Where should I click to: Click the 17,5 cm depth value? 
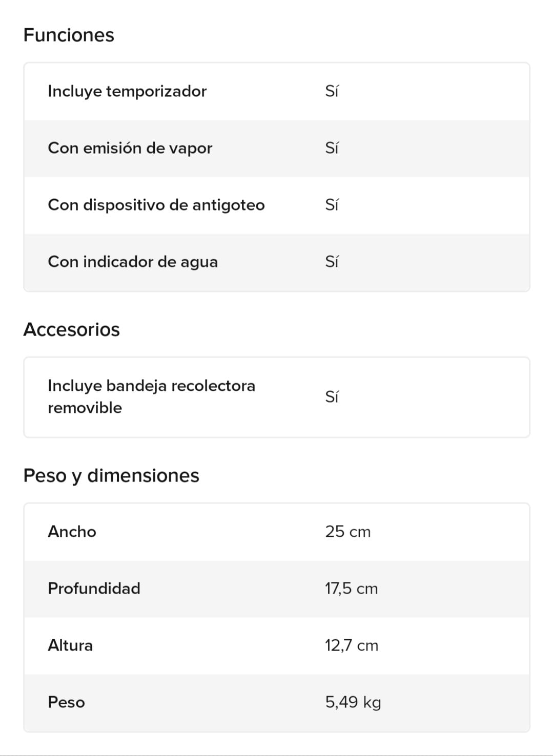coord(351,589)
